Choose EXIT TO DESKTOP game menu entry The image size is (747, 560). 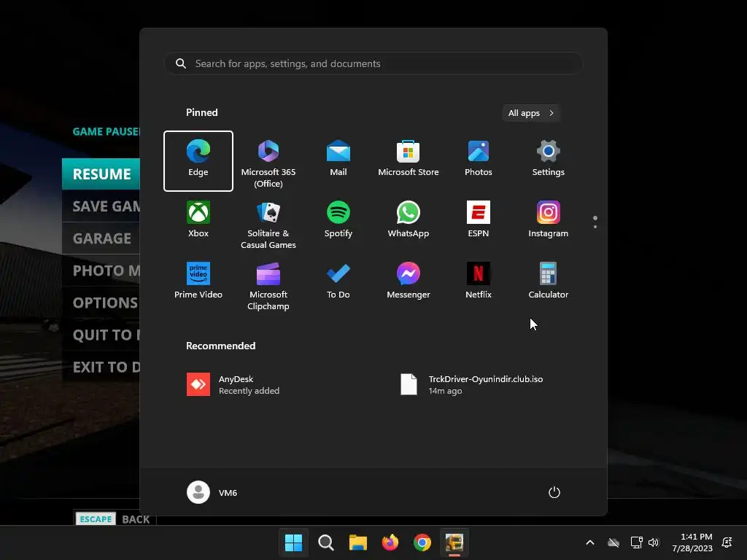[101, 367]
